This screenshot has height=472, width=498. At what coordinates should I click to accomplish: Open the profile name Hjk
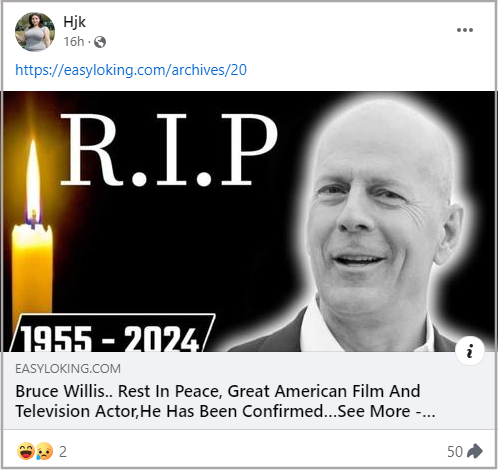[x=75, y=22]
